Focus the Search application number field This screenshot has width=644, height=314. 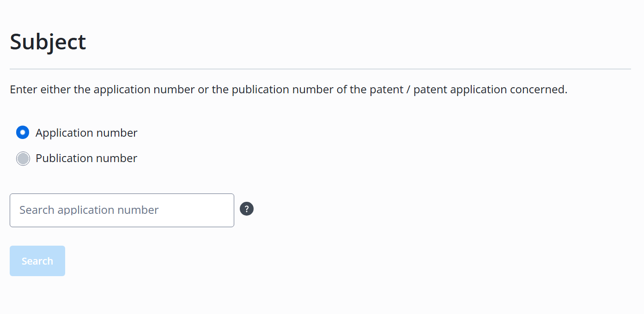pyautogui.click(x=122, y=210)
